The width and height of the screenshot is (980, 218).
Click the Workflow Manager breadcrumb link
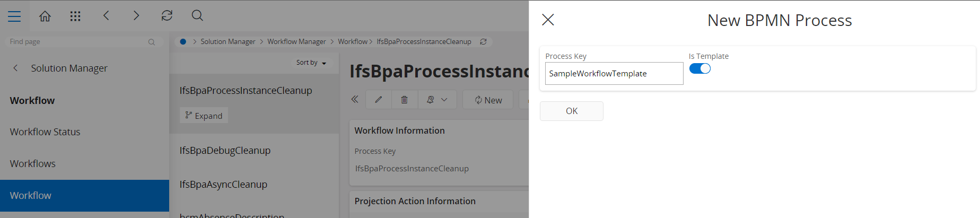pos(296,41)
